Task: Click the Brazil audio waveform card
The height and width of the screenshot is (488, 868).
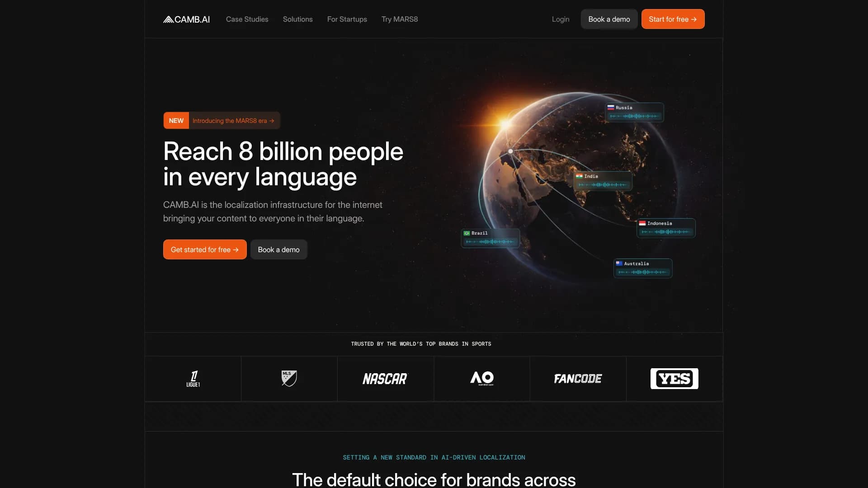Action: (x=490, y=238)
